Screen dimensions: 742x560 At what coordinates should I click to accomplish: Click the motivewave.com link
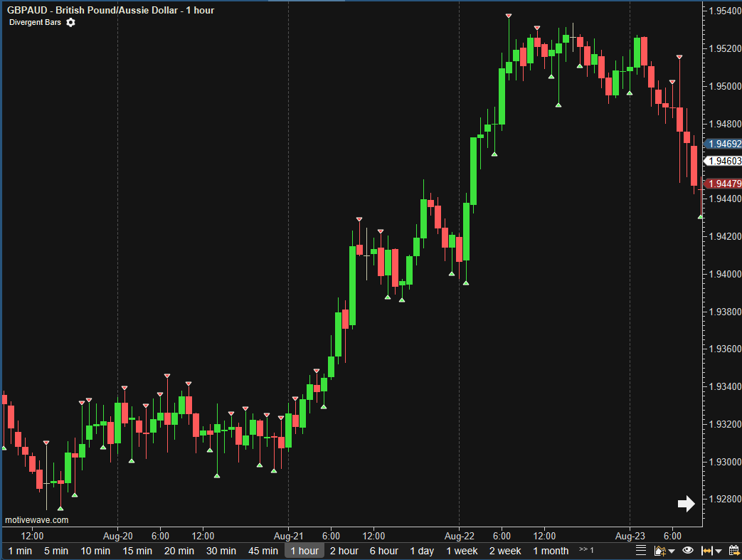click(x=37, y=520)
